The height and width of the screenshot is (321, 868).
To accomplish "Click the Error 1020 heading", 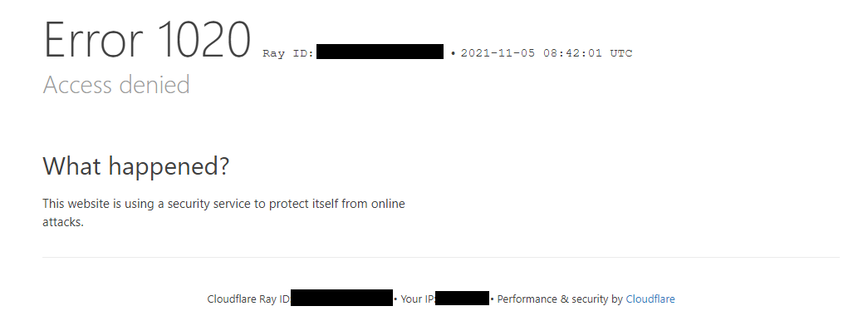I will tap(147, 39).
